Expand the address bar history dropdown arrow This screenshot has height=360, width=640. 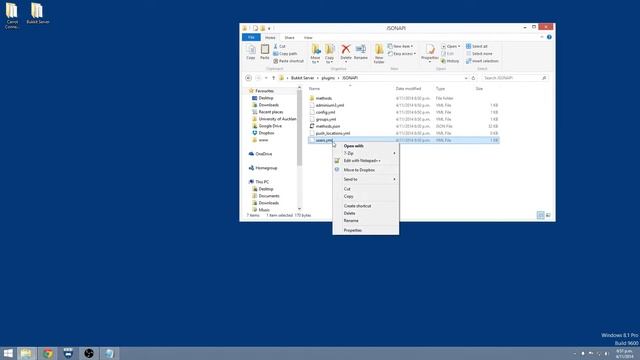(x=466, y=78)
